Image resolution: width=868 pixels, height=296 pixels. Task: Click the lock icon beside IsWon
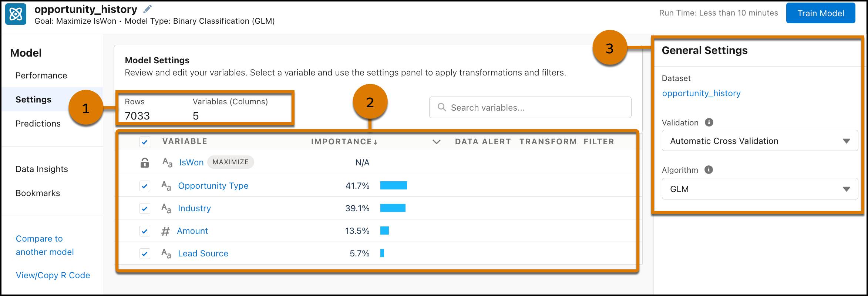pos(145,162)
